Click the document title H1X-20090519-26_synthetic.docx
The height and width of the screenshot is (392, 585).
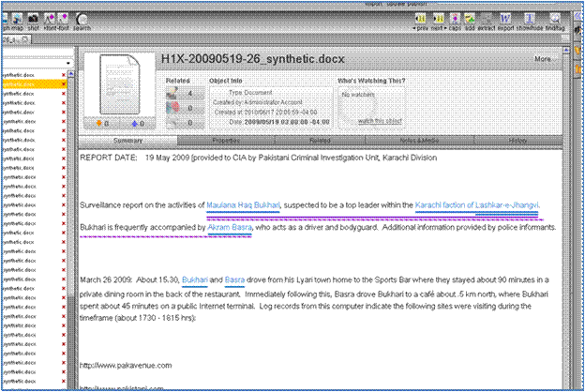(x=252, y=59)
